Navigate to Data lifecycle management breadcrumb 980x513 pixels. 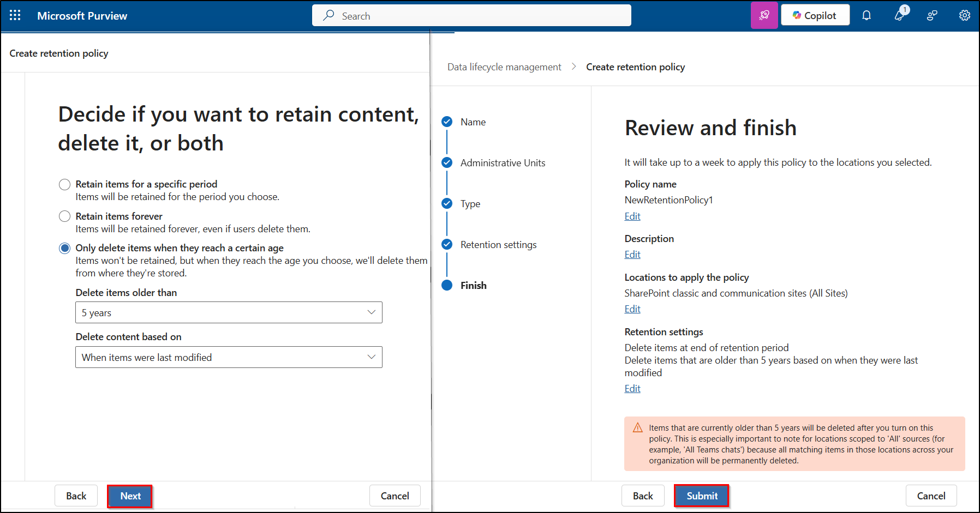(504, 67)
